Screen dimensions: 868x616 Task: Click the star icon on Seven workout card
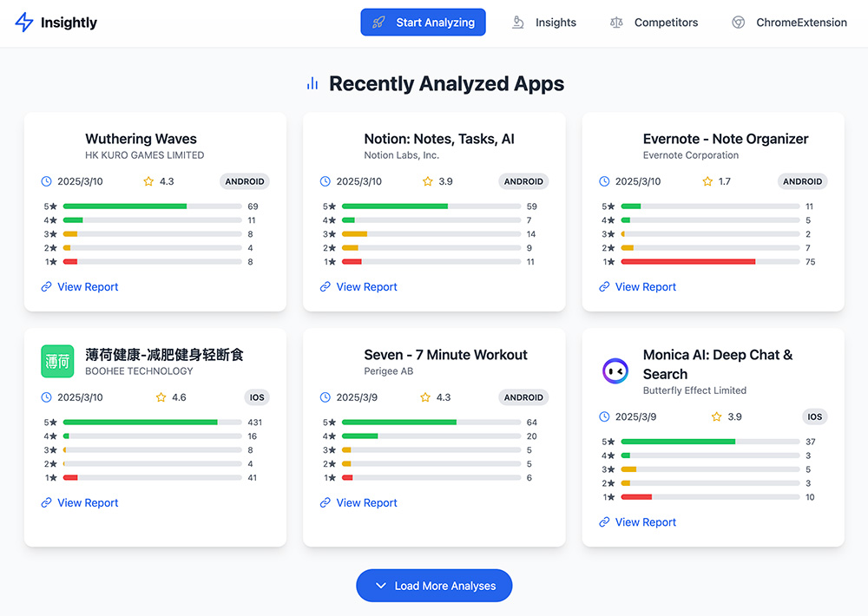pos(425,397)
